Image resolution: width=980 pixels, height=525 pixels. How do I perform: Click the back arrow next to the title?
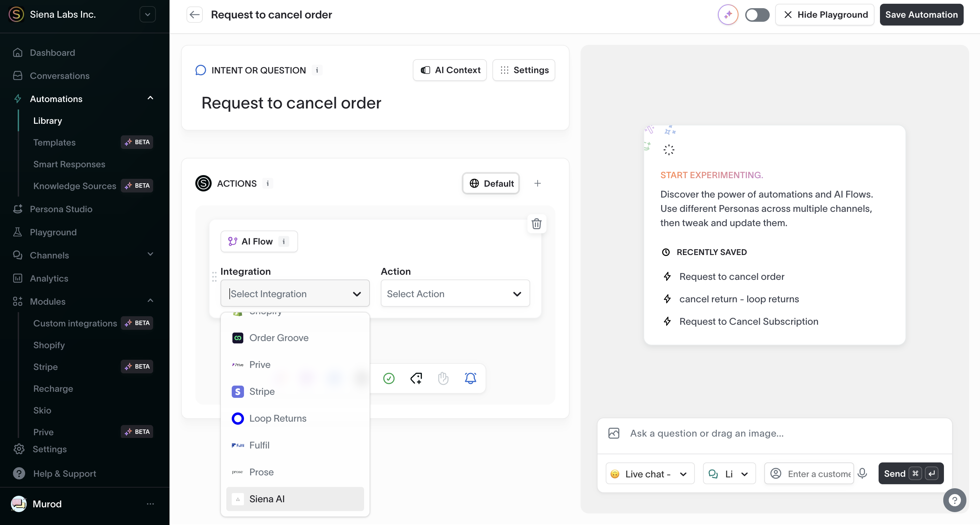194,14
